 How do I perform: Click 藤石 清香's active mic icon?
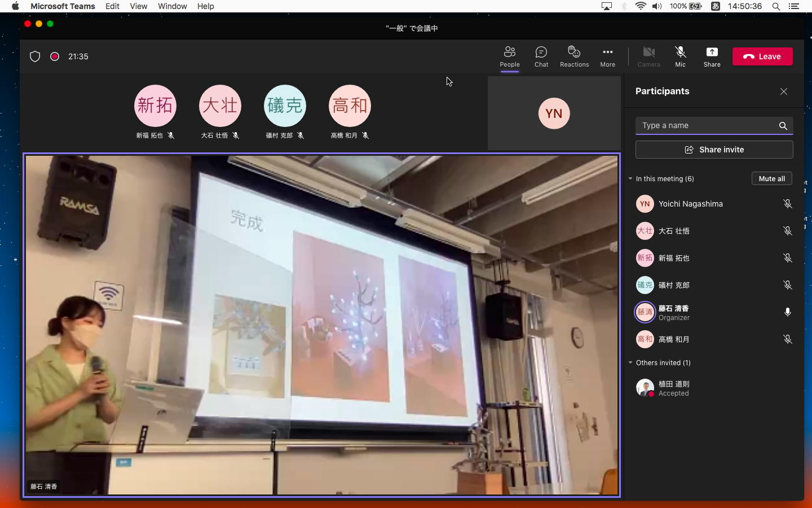788,312
